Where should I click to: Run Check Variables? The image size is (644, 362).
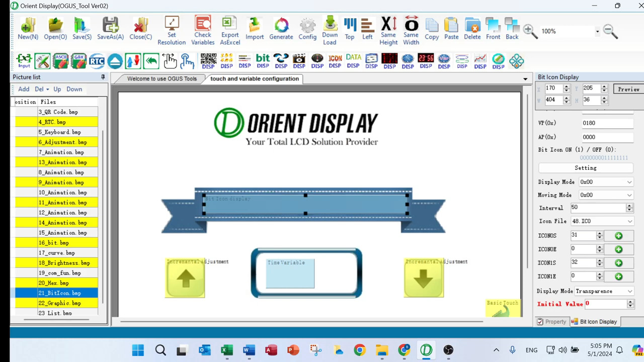[203, 30]
